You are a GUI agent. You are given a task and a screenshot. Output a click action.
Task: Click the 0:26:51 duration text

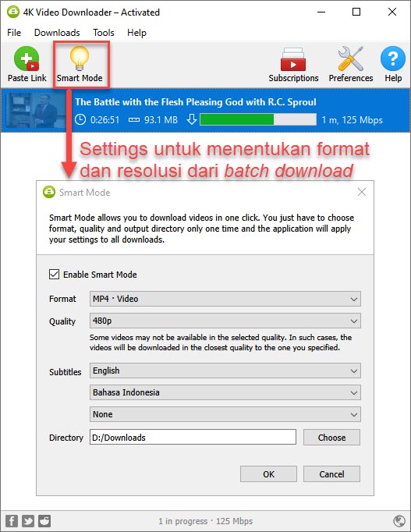[x=105, y=120]
